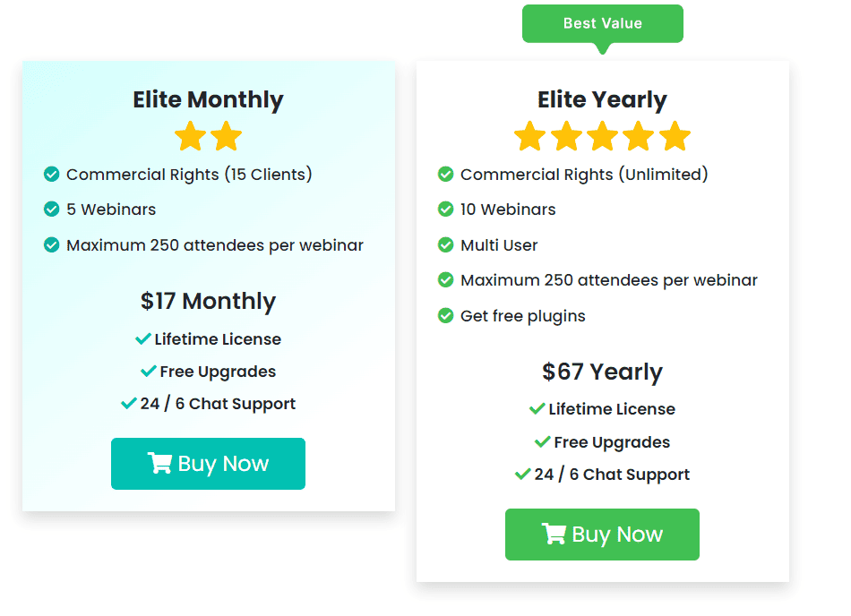
Task: Click the checkmark beside 10 Webinars
Action: click(x=446, y=210)
